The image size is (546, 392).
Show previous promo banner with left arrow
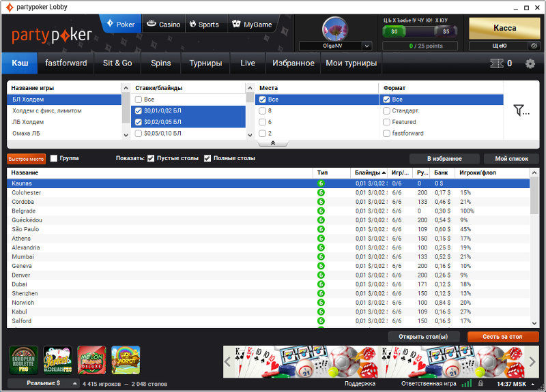point(228,362)
